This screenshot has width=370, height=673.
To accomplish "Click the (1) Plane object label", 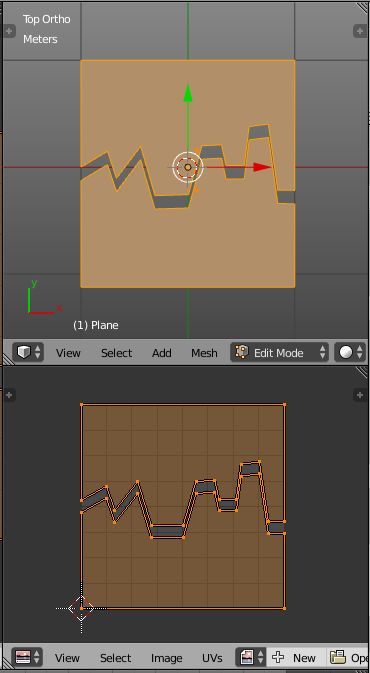I will tap(95, 325).
